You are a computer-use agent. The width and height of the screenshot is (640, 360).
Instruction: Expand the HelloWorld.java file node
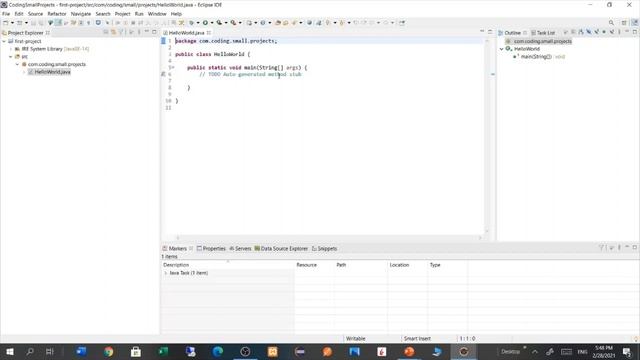click(24, 72)
